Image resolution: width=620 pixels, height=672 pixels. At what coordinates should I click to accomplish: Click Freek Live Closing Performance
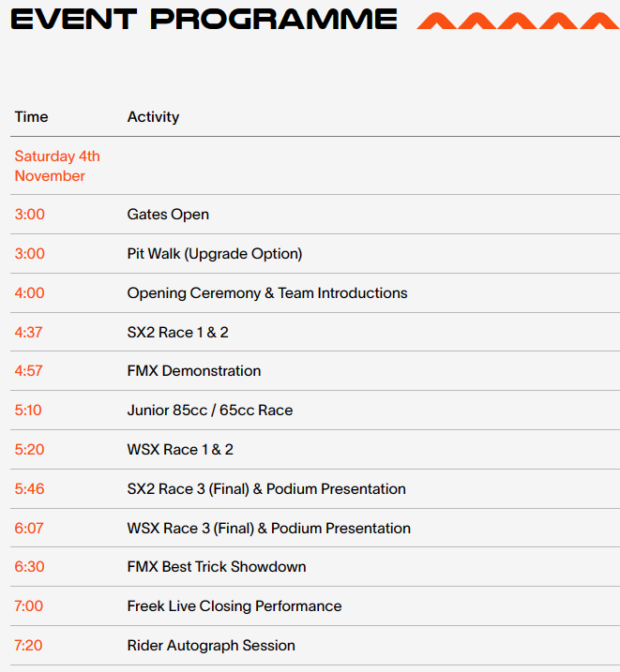pyautogui.click(x=234, y=606)
